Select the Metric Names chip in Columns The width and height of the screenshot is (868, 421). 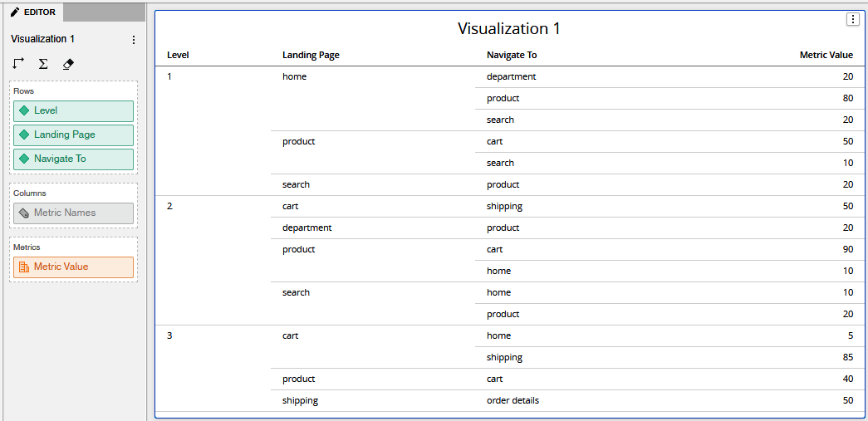pyautogui.click(x=74, y=213)
